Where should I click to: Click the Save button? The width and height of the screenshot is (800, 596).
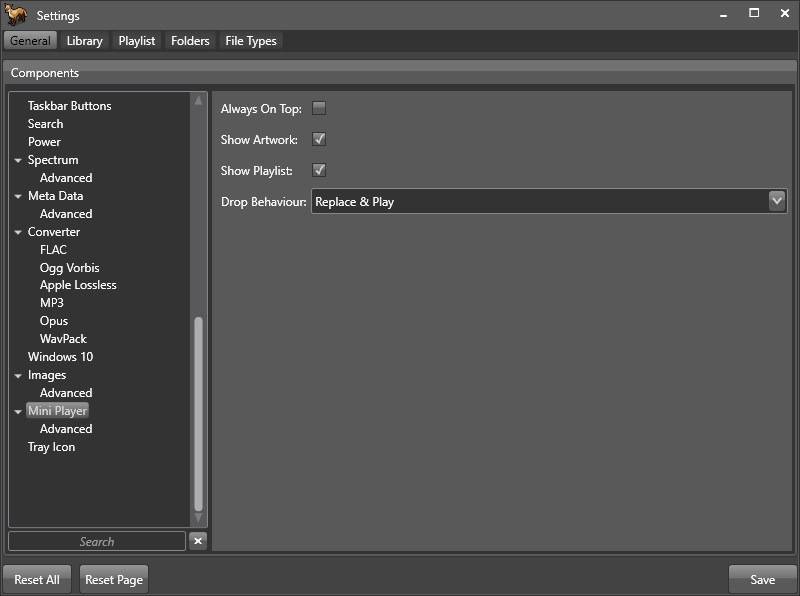tap(762, 579)
